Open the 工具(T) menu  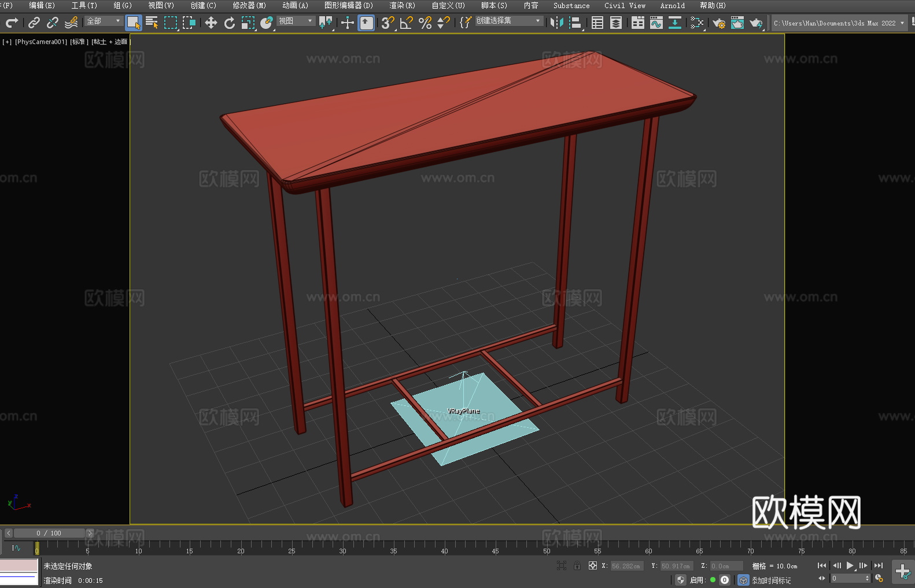point(84,5)
